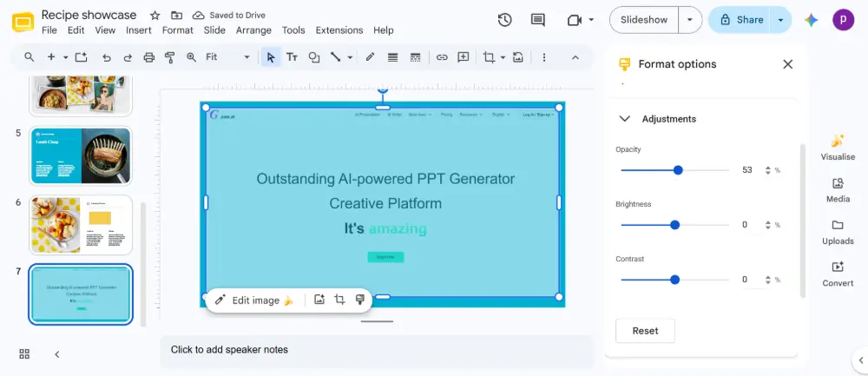Image resolution: width=868 pixels, height=376 pixels.
Task: Open the Media side panel
Action: pos(838,190)
